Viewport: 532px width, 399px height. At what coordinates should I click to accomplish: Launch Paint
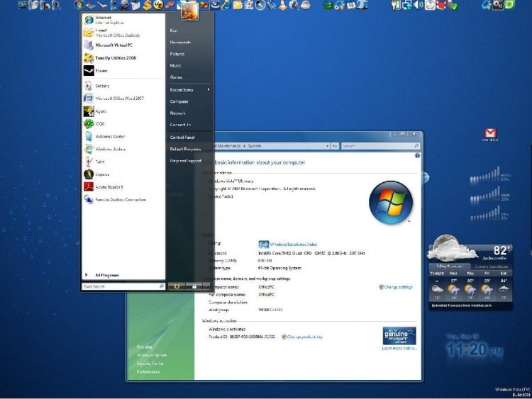pos(123,162)
